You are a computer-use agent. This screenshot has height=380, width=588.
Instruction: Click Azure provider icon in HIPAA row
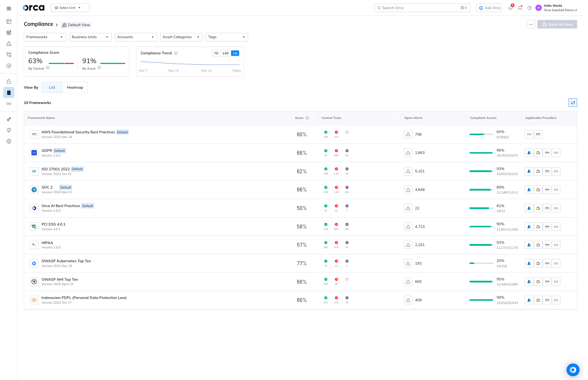pyautogui.click(x=529, y=245)
